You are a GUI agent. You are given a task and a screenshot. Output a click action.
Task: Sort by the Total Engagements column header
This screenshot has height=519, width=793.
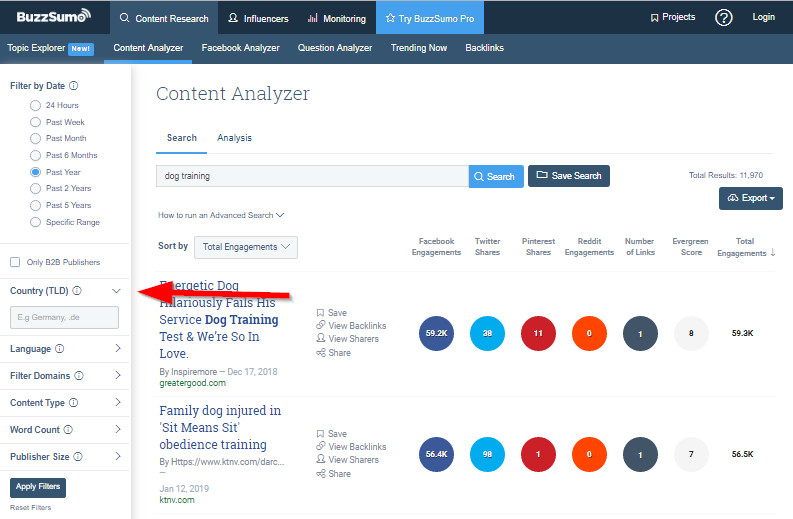(x=745, y=247)
